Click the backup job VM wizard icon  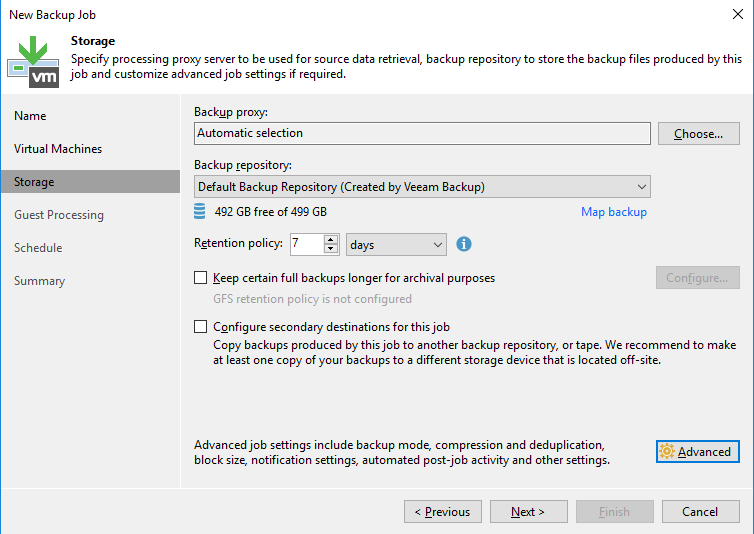click(x=33, y=62)
